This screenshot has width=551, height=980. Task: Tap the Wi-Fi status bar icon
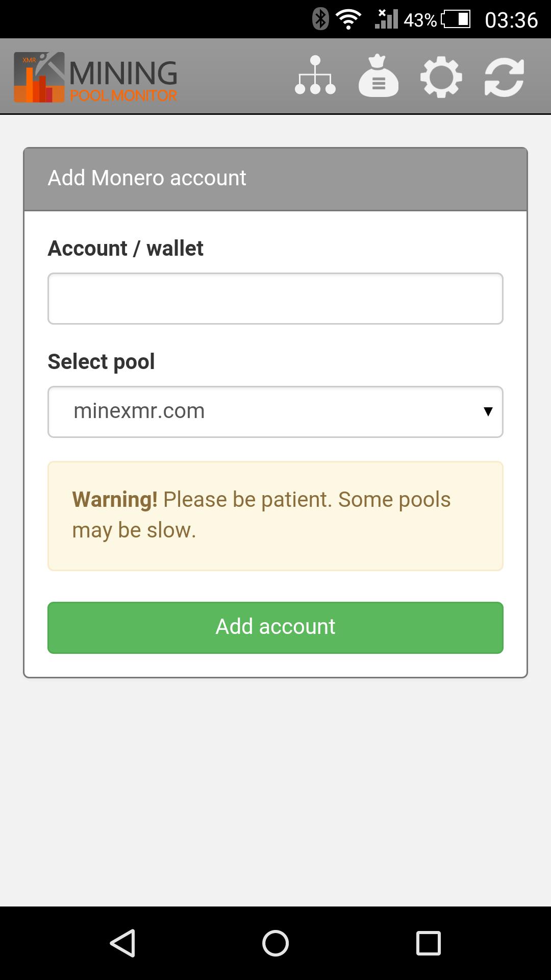(349, 20)
